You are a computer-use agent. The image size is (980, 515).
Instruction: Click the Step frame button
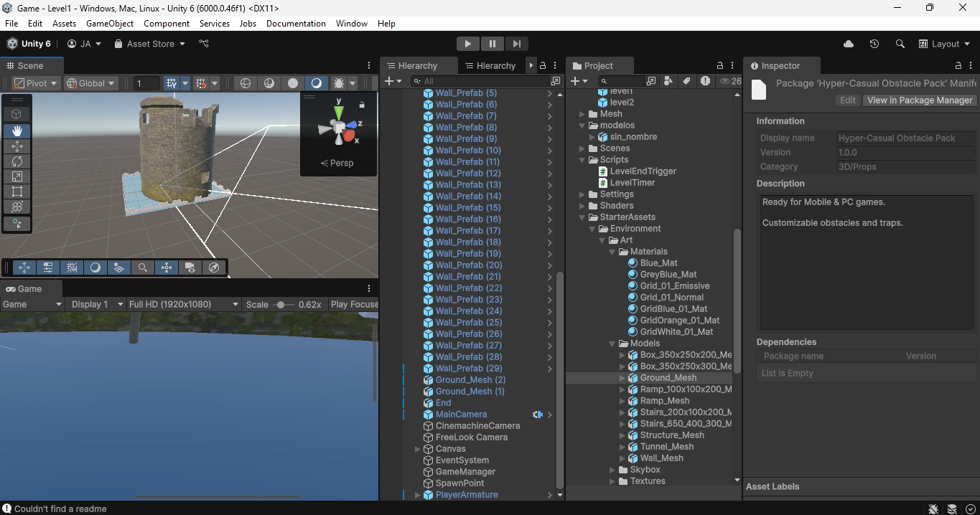(x=516, y=44)
